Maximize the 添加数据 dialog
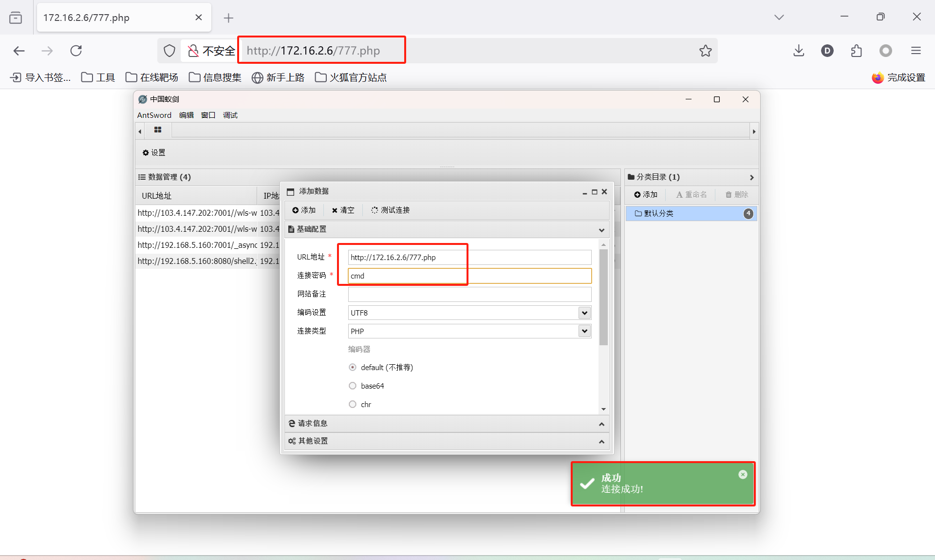Image resolution: width=935 pixels, height=560 pixels. (595, 192)
